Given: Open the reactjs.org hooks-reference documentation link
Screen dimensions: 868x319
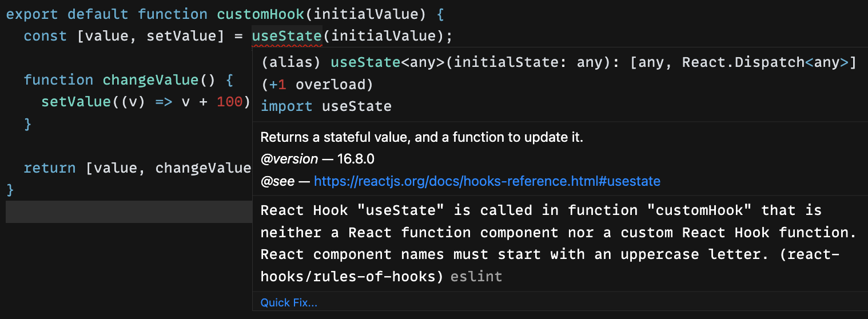Looking at the screenshot, I should point(487,181).
